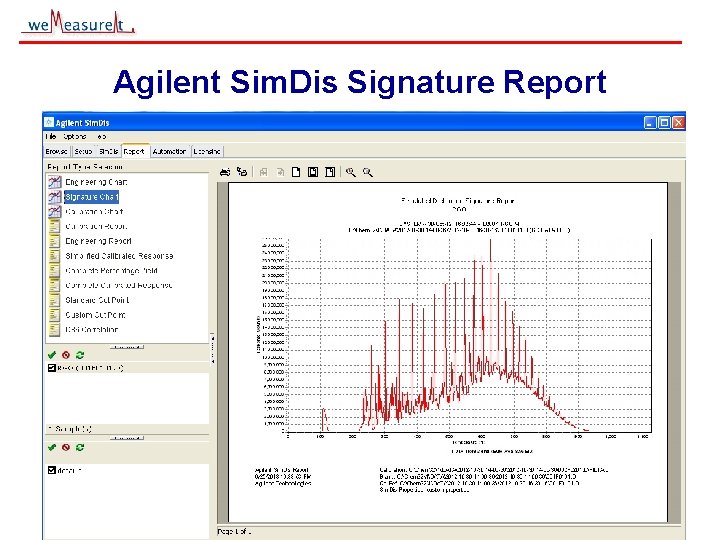720x540 pixels.
Task: Switch to the Browse tab
Action: [x=56, y=151]
